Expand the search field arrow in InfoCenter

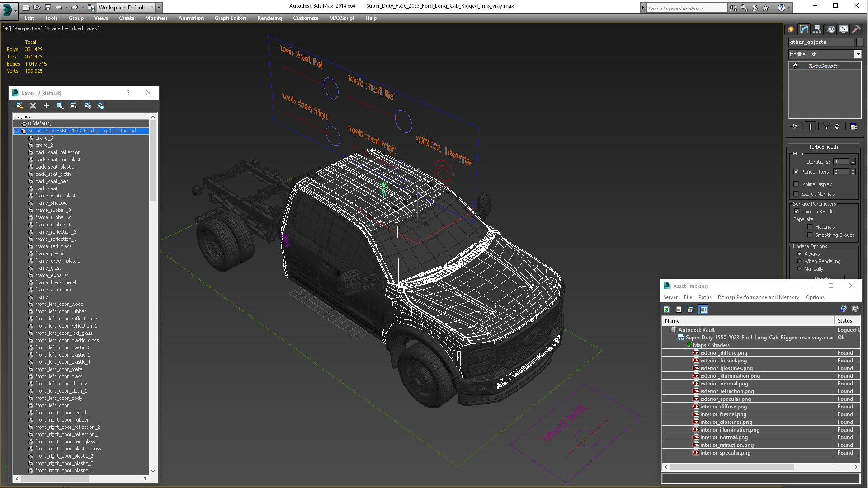[643, 8]
